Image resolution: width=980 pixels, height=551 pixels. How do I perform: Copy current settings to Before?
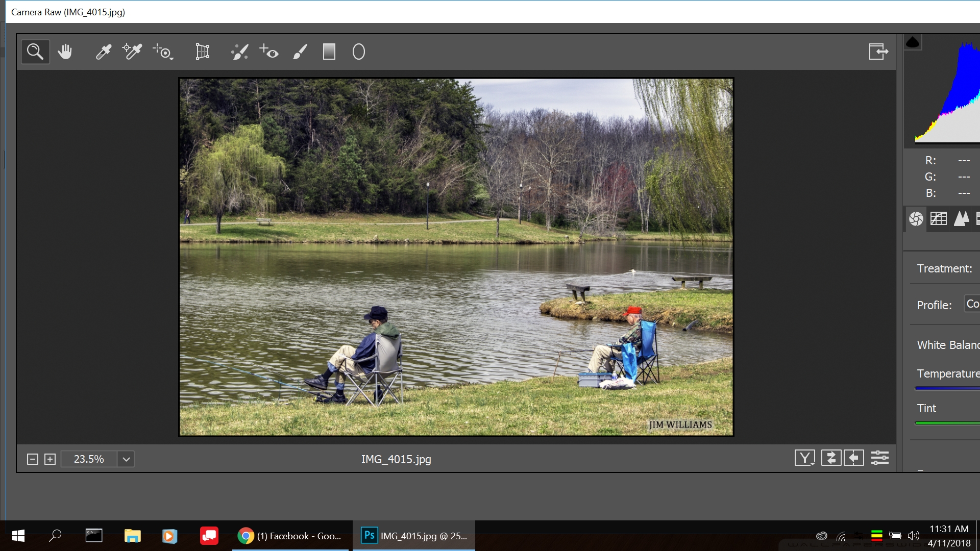coord(854,458)
